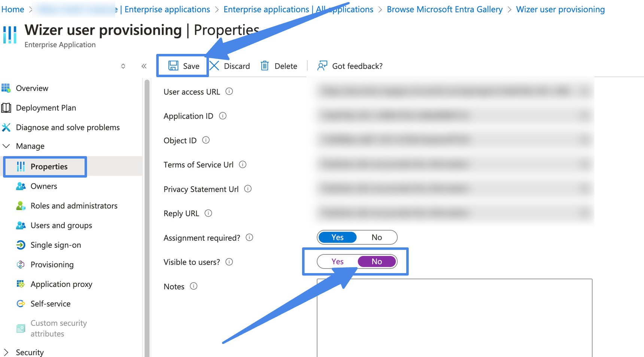
Task: Click the Delete trash icon
Action: click(265, 65)
